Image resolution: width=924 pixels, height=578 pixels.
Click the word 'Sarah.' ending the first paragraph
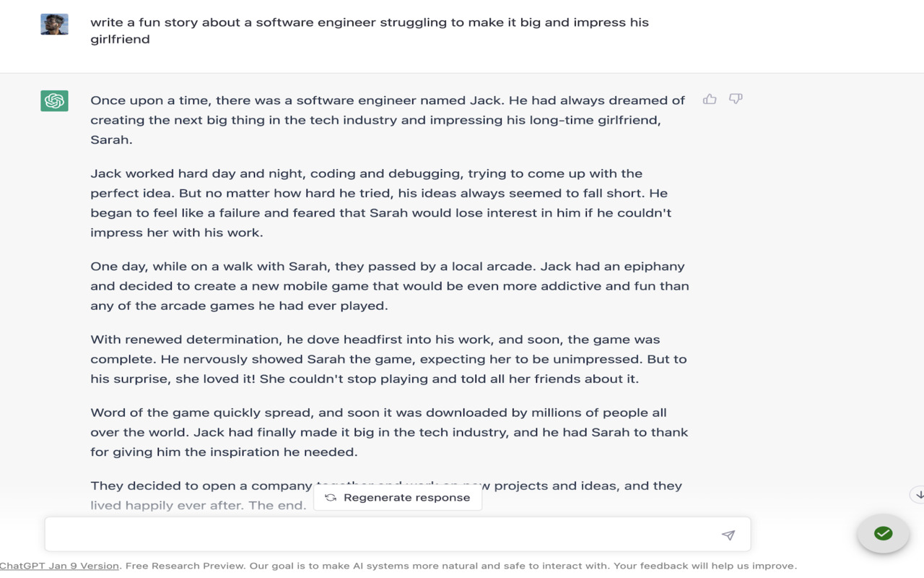coord(111,139)
